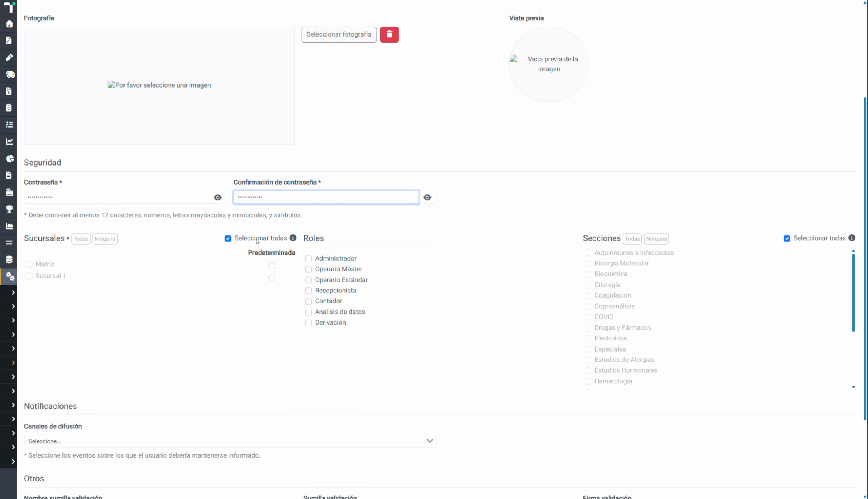Open the checklist tasks icon in sidebar
This screenshot has height=499, width=868.
9,125
